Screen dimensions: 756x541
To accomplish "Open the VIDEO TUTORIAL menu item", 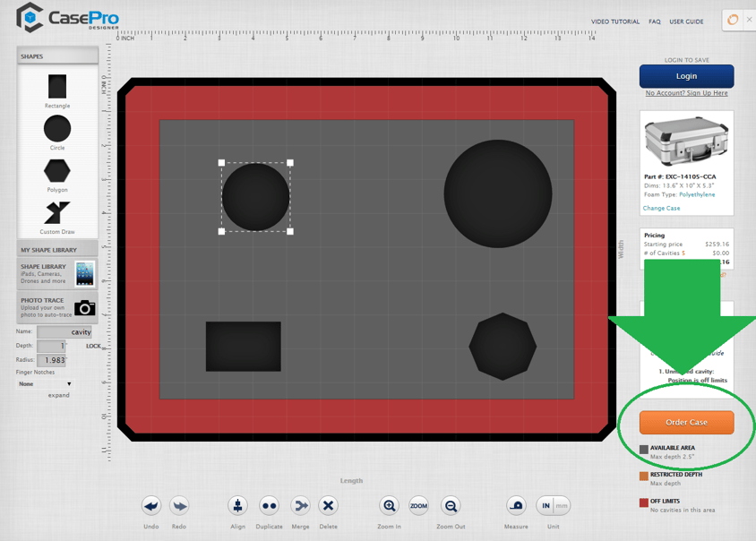I will tap(614, 21).
